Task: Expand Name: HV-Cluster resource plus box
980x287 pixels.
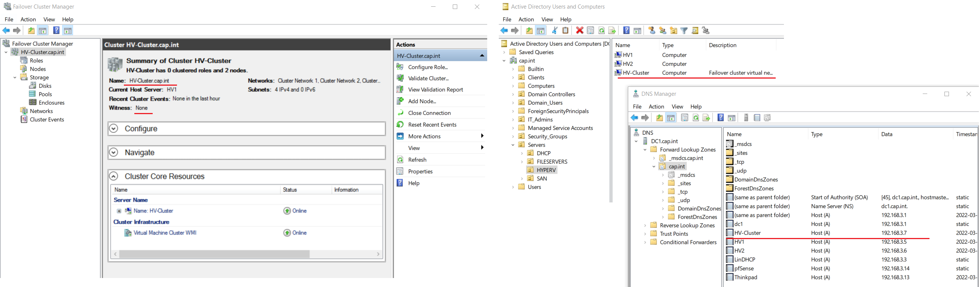Action: [x=119, y=211]
